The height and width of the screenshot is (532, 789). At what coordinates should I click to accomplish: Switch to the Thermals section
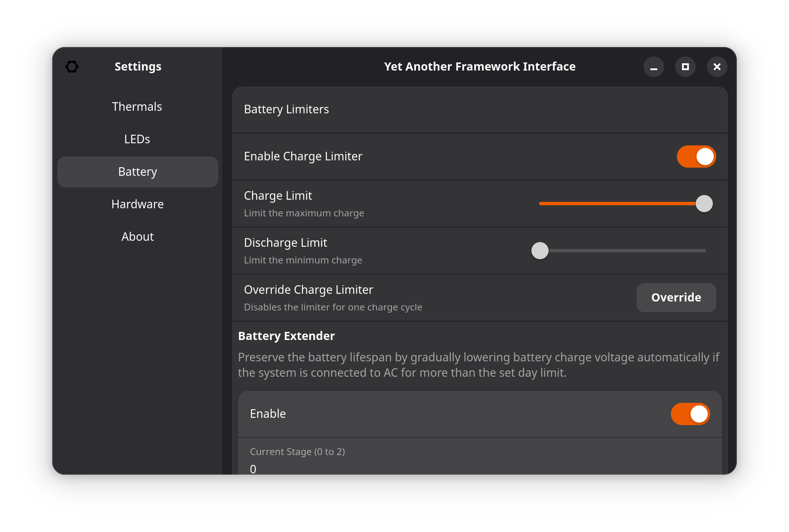tap(137, 106)
